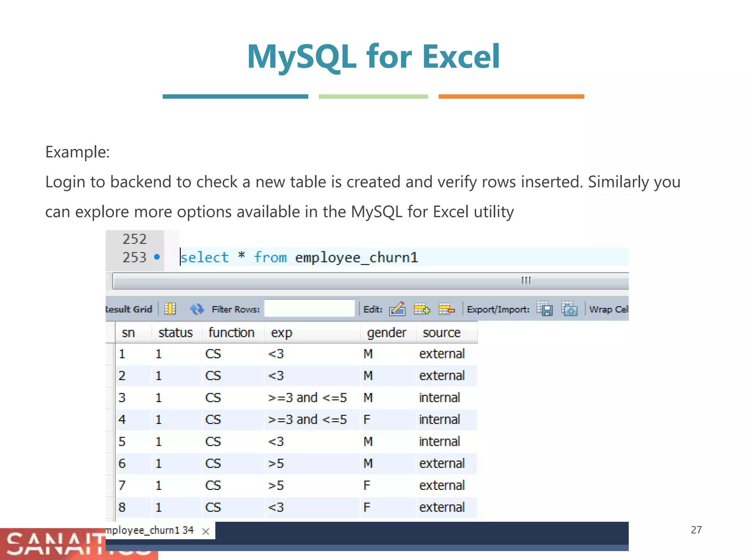Sort by the exp column header
Screen dimensions: 747x560
[313, 332]
